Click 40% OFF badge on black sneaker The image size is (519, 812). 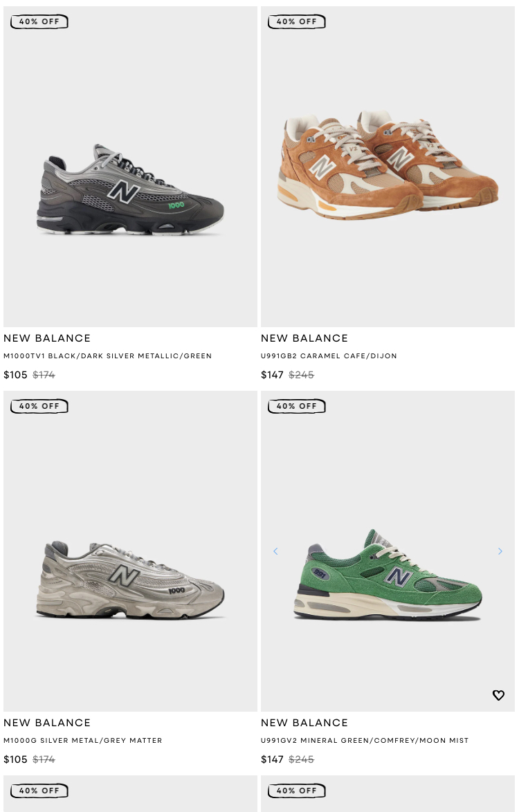(x=39, y=21)
